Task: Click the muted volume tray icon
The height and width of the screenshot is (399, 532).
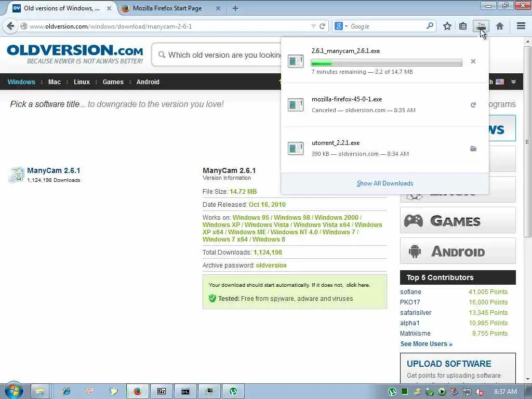Action: click(x=480, y=392)
